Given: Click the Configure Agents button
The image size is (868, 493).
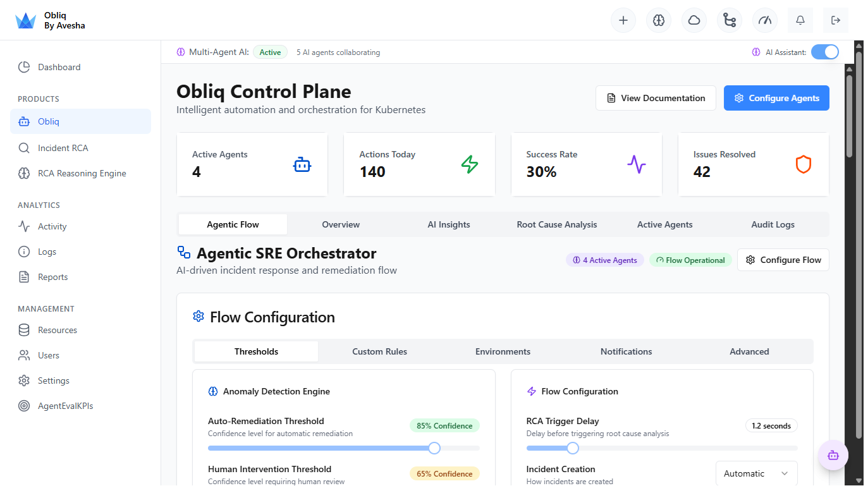Looking at the screenshot, I should tap(776, 98).
